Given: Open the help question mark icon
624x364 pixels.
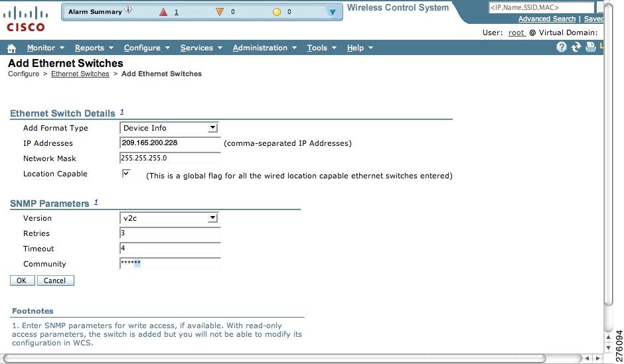Looking at the screenshot, I should [x=561, y=47].
